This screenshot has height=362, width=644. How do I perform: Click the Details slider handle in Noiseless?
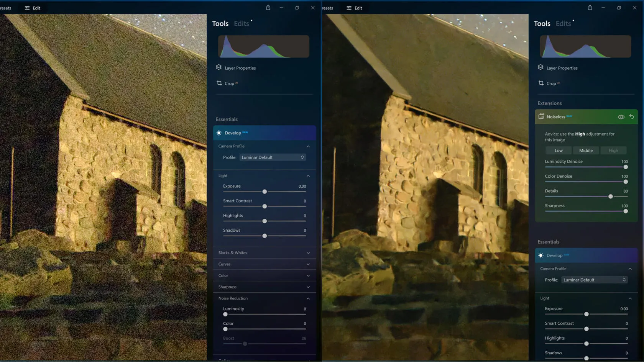tap(610, 197)
